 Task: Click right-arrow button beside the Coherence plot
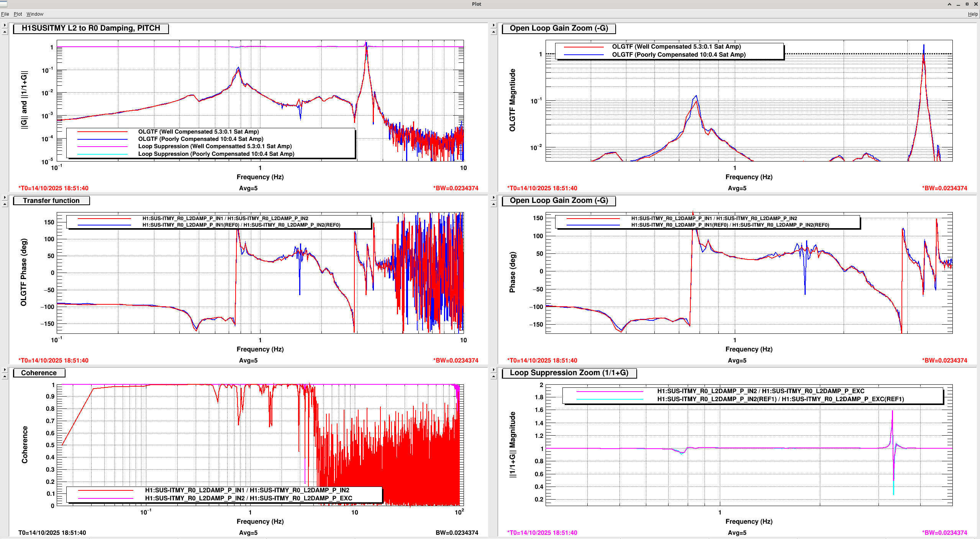pos(5,370)
